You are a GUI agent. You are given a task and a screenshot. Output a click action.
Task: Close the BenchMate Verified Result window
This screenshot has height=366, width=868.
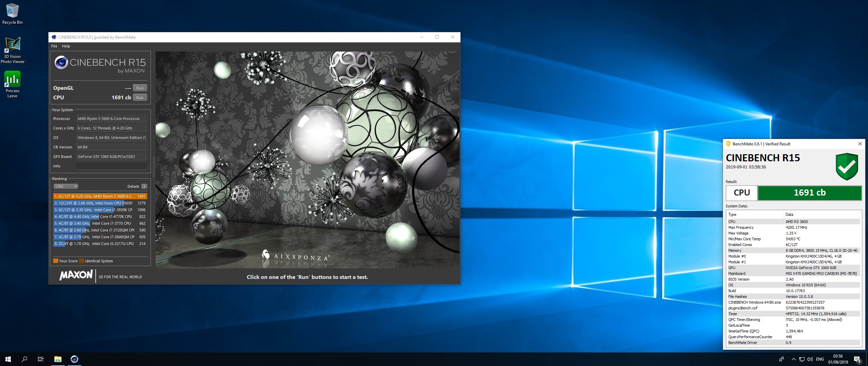(860, 144)
